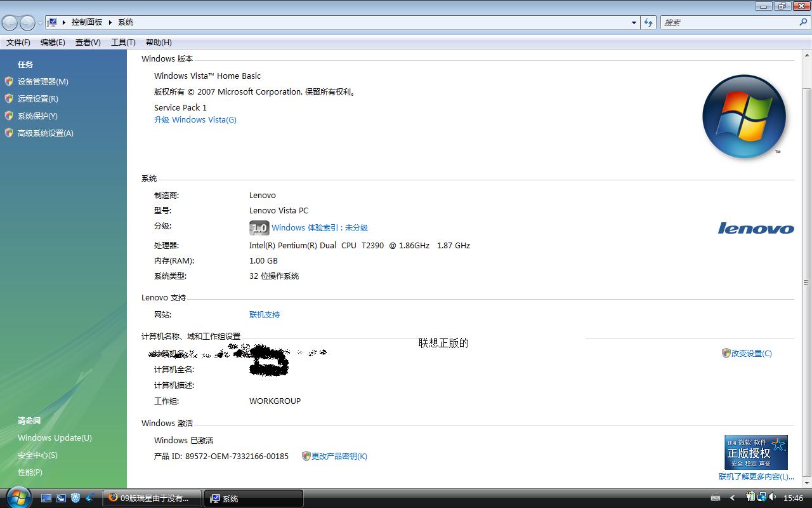
Task: Click the 联机支持 website link
Action: click(x=265, y=314)
